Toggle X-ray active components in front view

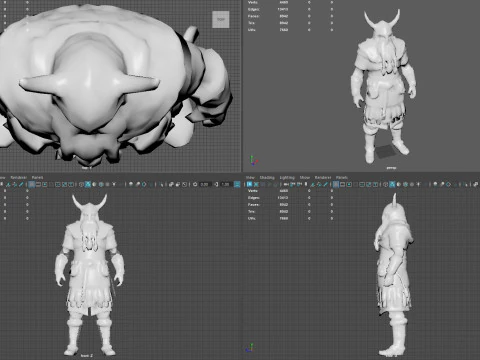(x=178, y=184)
